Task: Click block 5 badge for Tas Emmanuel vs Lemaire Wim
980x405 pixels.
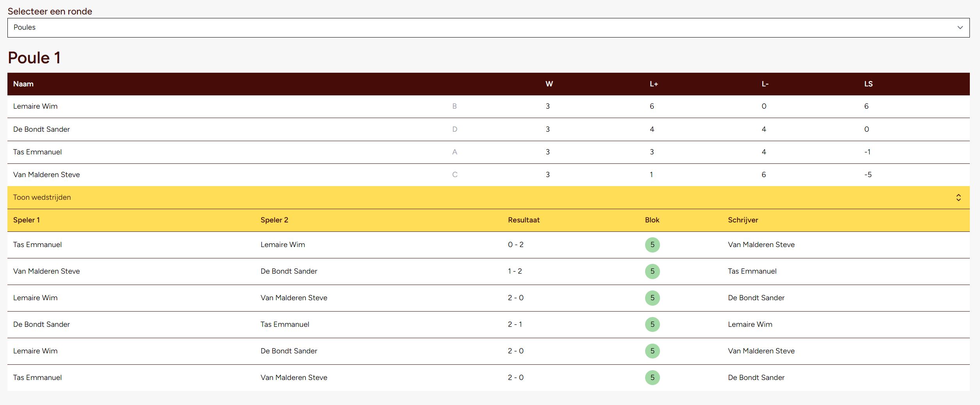Action: pyautogui.click(x=652, y=245)
